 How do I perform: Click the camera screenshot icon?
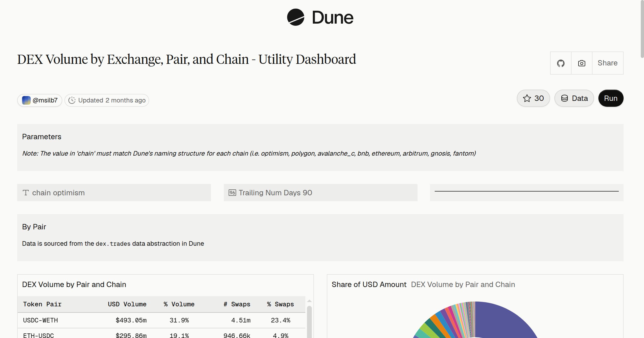pos(582,63)
